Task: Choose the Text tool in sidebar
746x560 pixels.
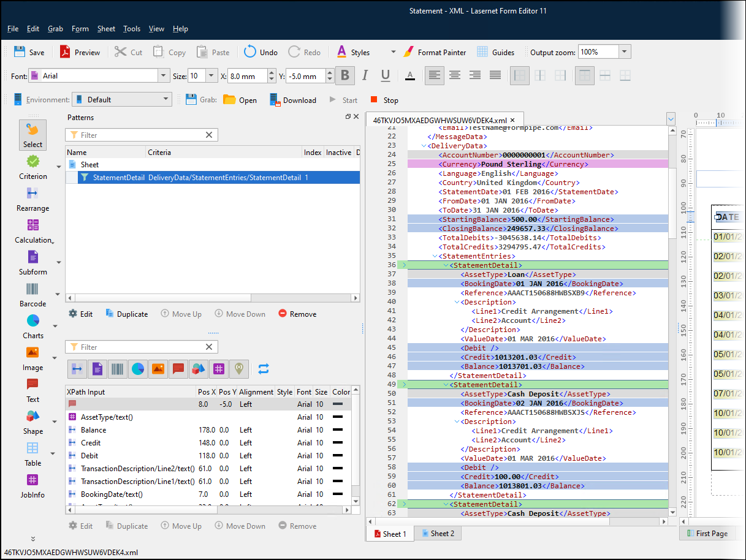Action: click(32, 390)
